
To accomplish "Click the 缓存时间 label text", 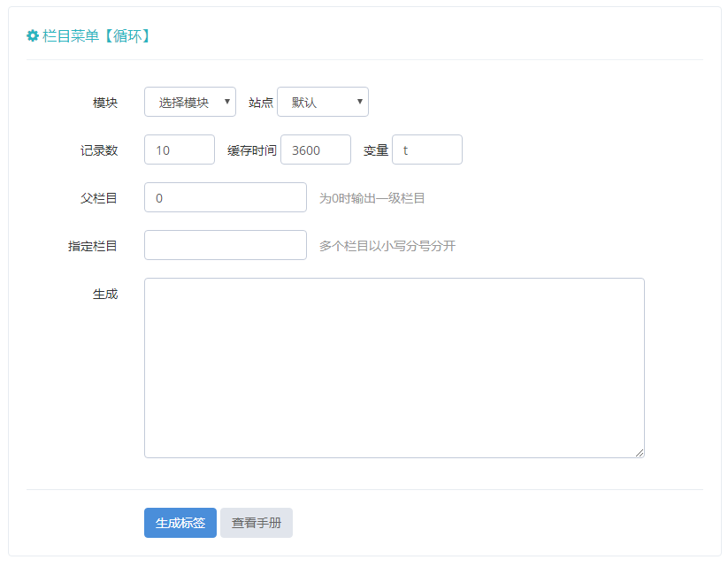I will (x=251, y=150).
